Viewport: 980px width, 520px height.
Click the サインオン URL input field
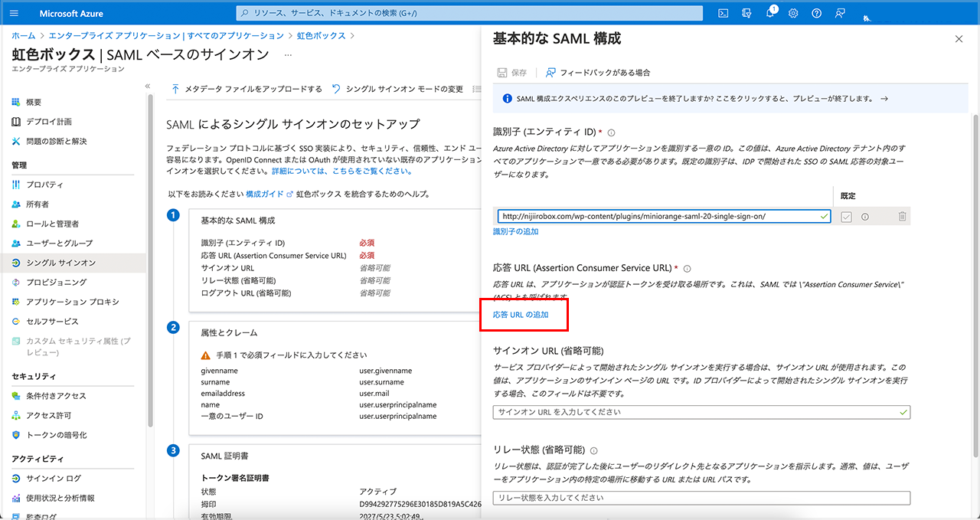pos(695,412)
